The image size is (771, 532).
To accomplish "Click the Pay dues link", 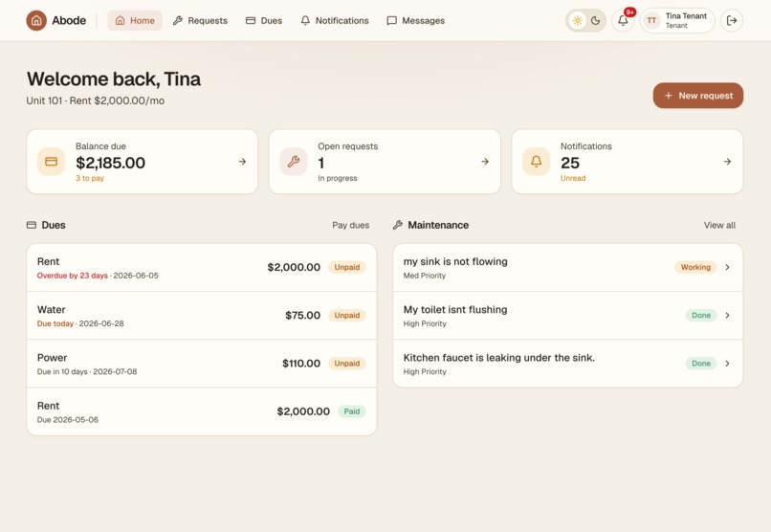I will point(351,225).
